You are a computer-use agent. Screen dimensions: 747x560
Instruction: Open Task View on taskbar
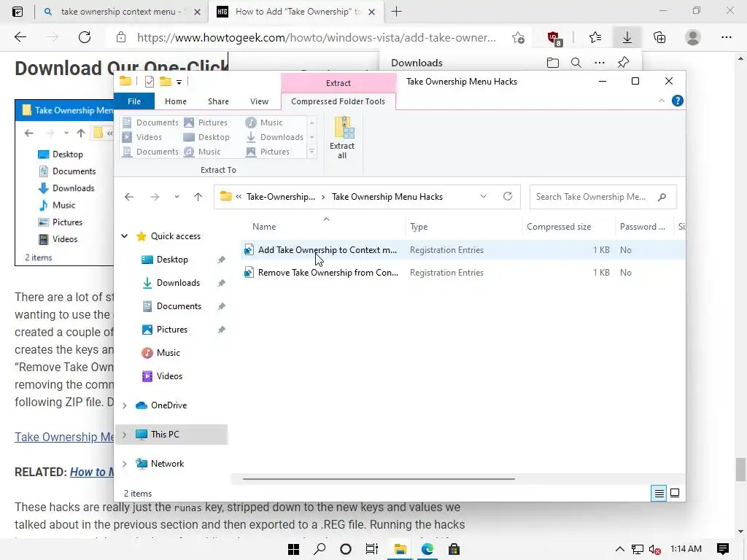(371, 549)
